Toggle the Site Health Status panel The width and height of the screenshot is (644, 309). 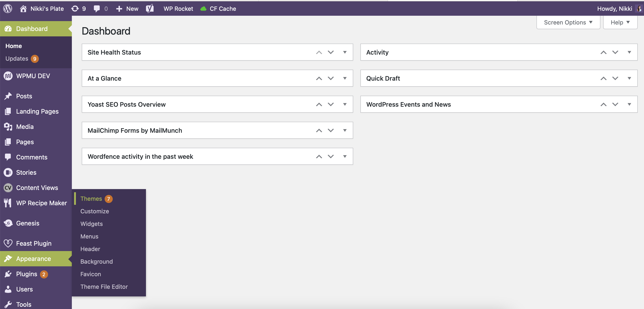[345, 52]
